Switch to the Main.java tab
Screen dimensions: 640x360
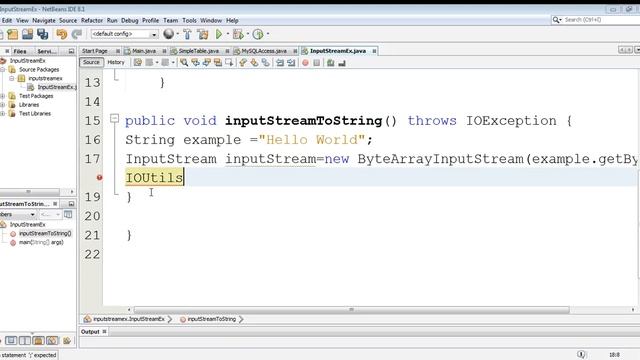(x=144, y=51)
